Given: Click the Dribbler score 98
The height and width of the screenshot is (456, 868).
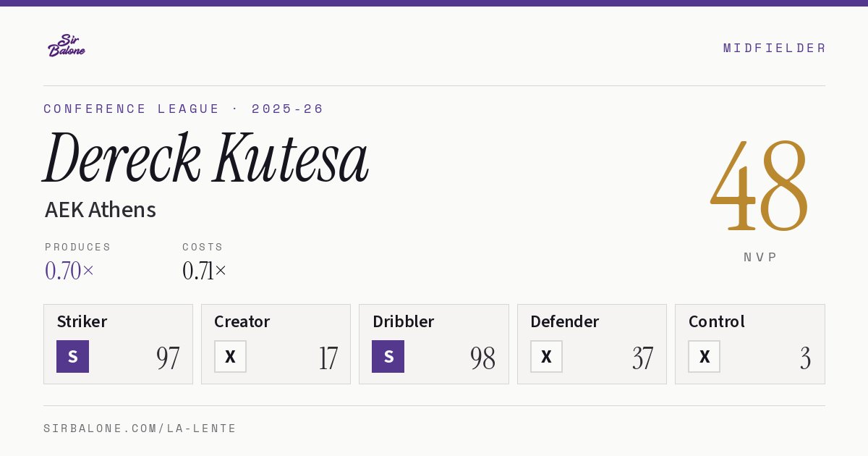Looking at the screenshot, I should click(482, 358).
